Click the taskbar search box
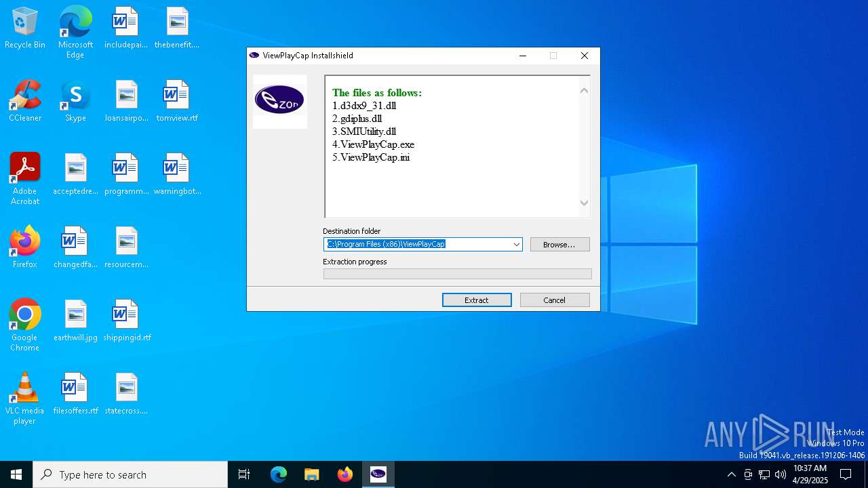868x488 pixels. click(x=130, y=474)
